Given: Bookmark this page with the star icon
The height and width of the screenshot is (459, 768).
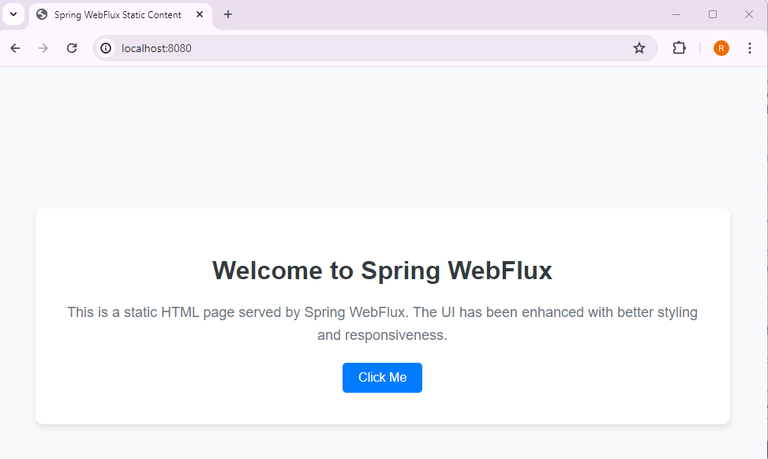Looking at the screenshot, I should pos(639,48).
